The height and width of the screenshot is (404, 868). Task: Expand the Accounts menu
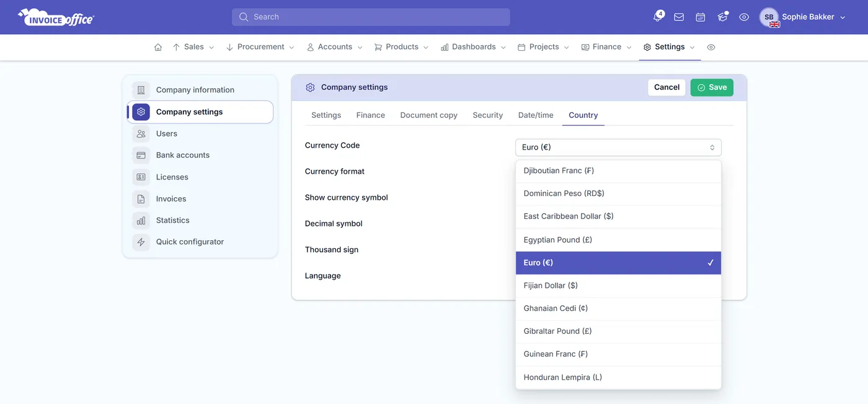(335, 47)
